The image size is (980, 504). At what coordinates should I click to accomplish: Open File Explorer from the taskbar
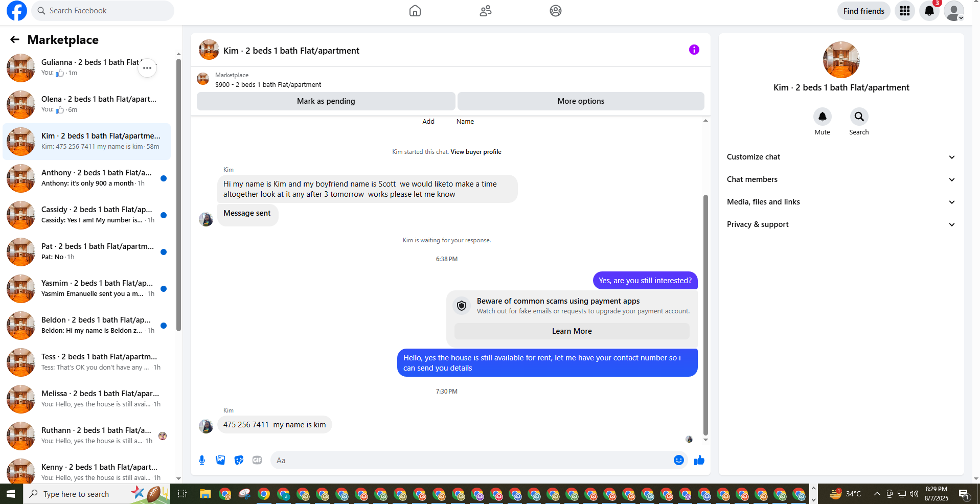coord(206,494)
